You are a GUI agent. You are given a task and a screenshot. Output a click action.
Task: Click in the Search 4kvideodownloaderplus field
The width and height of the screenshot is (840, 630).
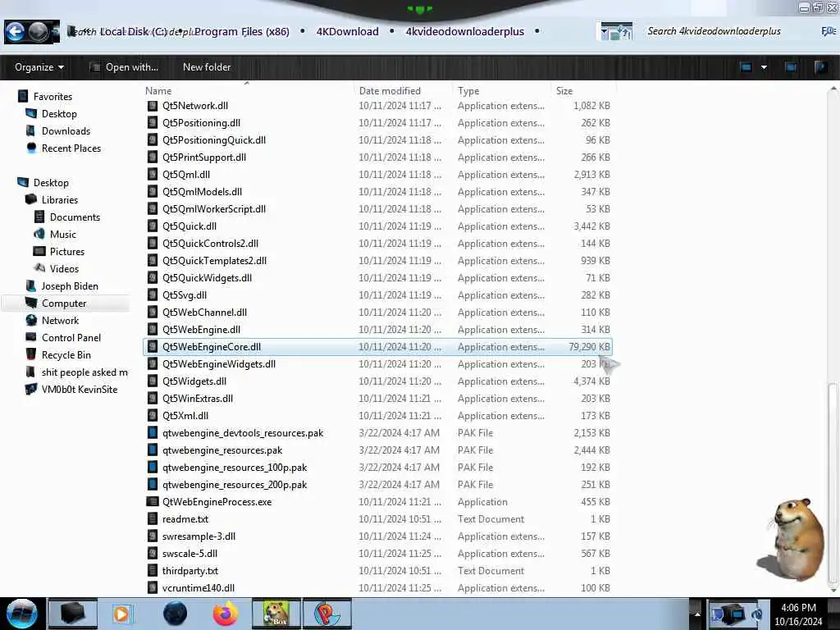[714, 31]
